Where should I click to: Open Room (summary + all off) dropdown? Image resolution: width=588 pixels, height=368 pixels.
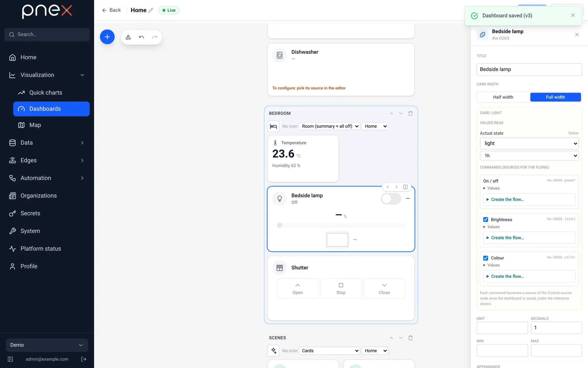(x=329, y=126)
